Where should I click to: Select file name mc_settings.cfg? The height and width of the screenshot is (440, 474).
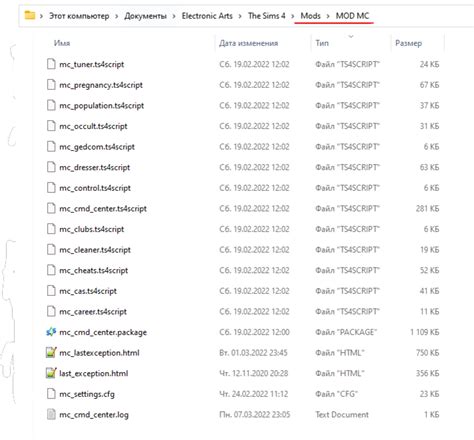pos(87,394)
